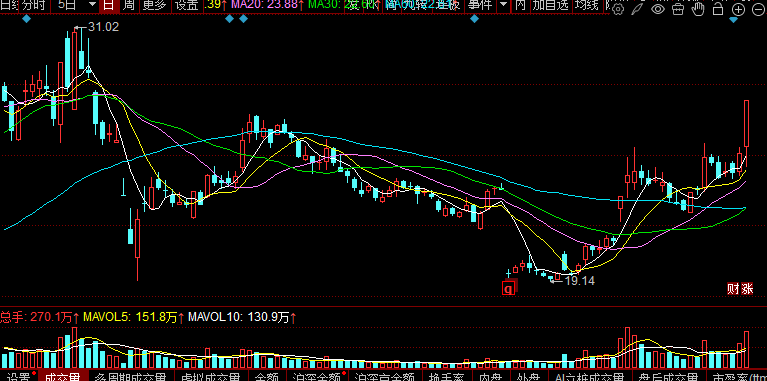
Task: Click the blue diamond event marker near 事件
Action: [474, 19]
